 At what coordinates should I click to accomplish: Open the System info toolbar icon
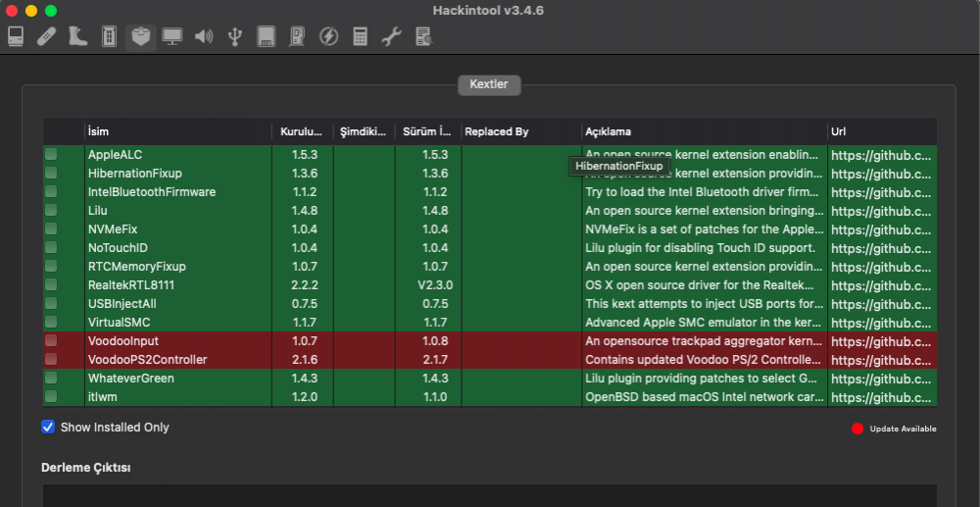pos(16,37)
